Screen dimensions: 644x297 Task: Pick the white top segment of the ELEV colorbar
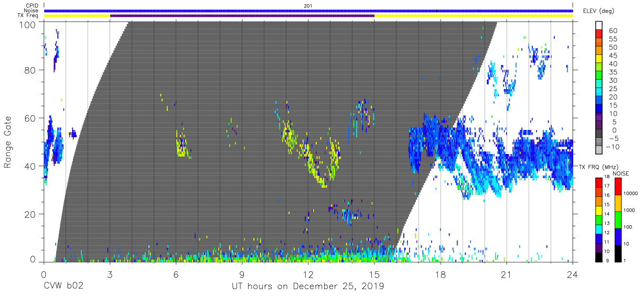click(x=599, y=24)
